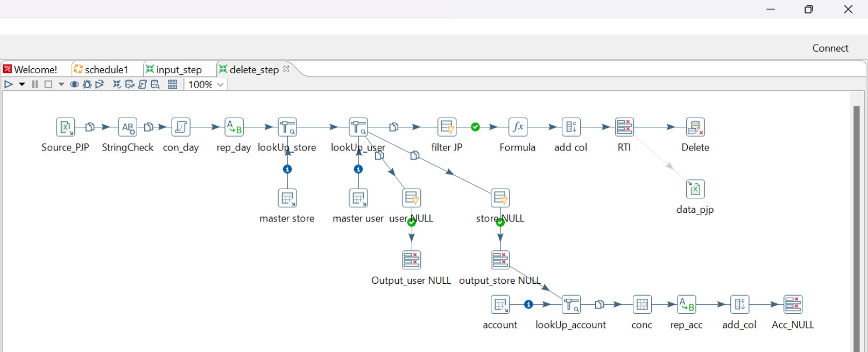The image size is (868, 352).
Task: Click the info marker above master store
Action: (x=287, y=169)
